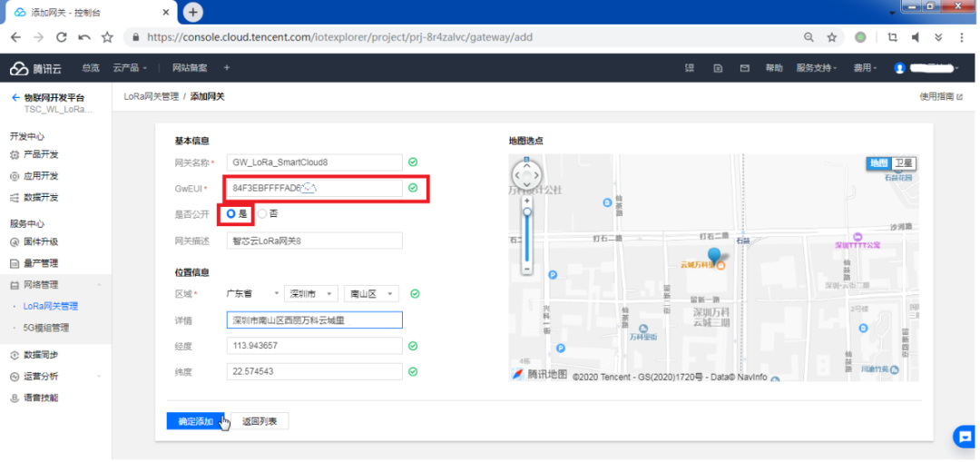
Task: Select 是 for 是否公开
Action: coord(231,213)
